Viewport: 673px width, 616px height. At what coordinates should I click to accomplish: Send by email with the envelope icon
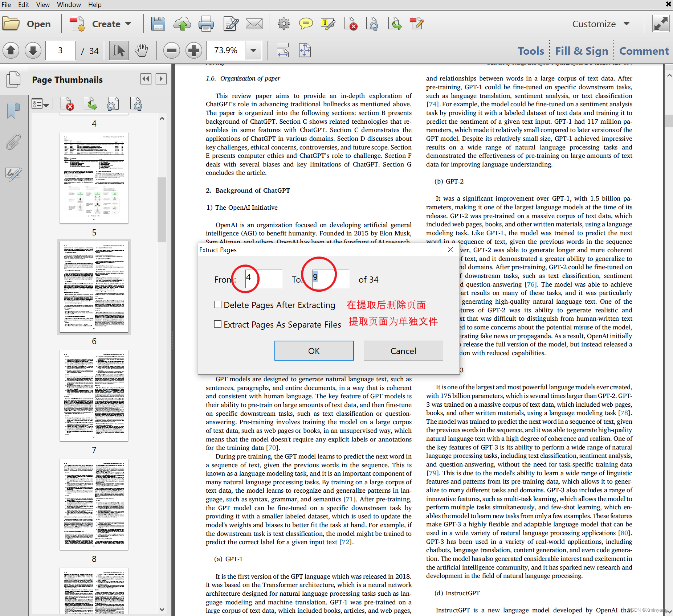(254, 24)
